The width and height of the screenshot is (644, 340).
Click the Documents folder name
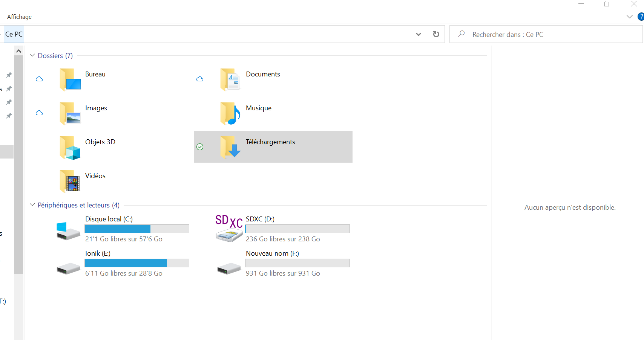click(x=263, y=74)
